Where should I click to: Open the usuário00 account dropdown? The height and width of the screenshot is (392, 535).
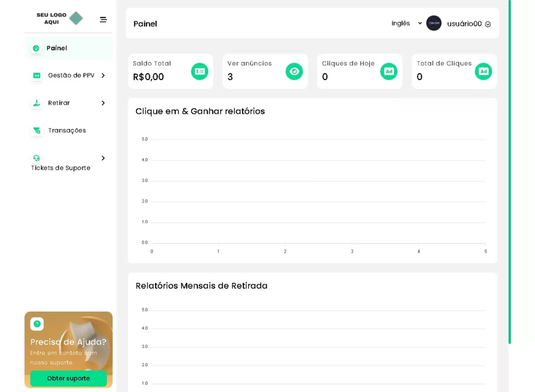[x=469, y=24]
